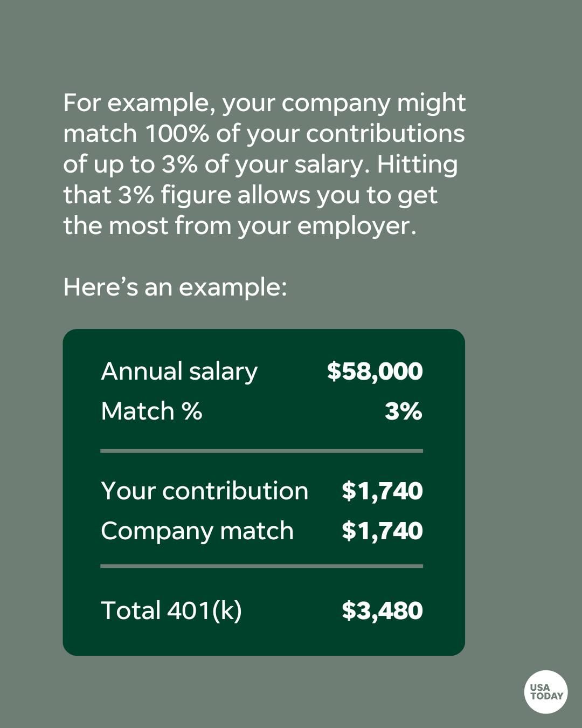Image resolution: width=582 pixels, height=728 pixels.
Task: Select the Your contribution label
Action: (x=204, y=491)
